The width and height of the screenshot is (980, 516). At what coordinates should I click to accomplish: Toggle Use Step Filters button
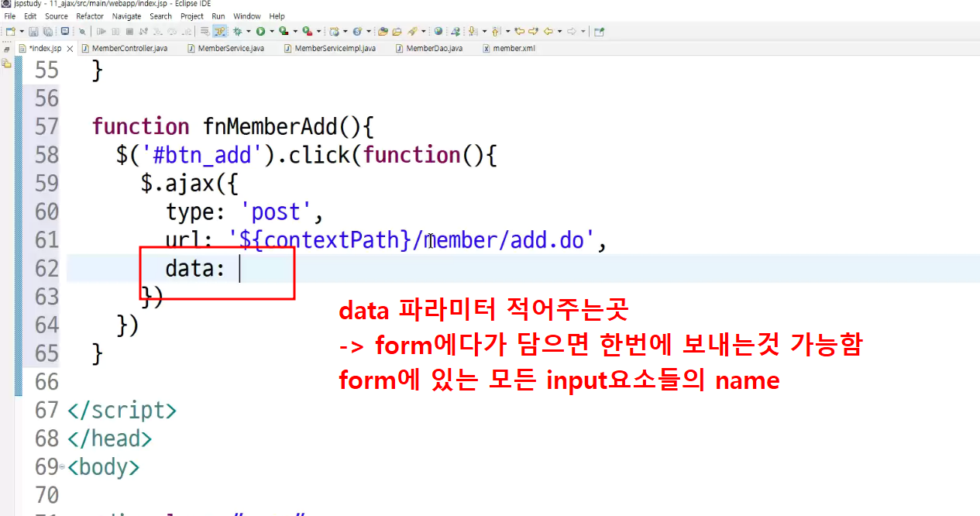click(219, 32)
